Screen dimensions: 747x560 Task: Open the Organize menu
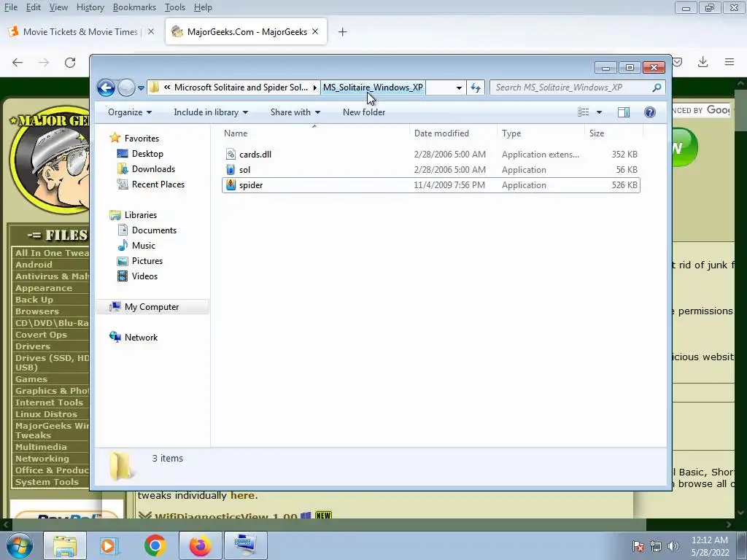(130, 112)
